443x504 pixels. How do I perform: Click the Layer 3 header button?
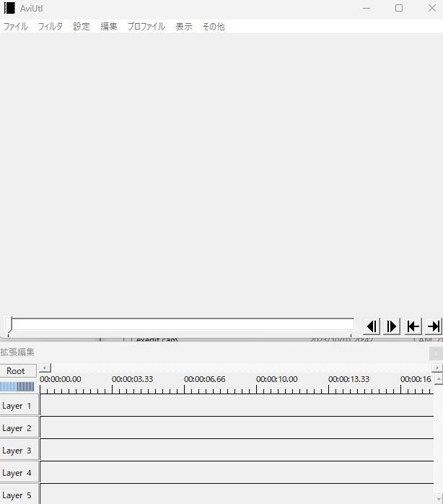pyautogui.click(x=18, y=451)
